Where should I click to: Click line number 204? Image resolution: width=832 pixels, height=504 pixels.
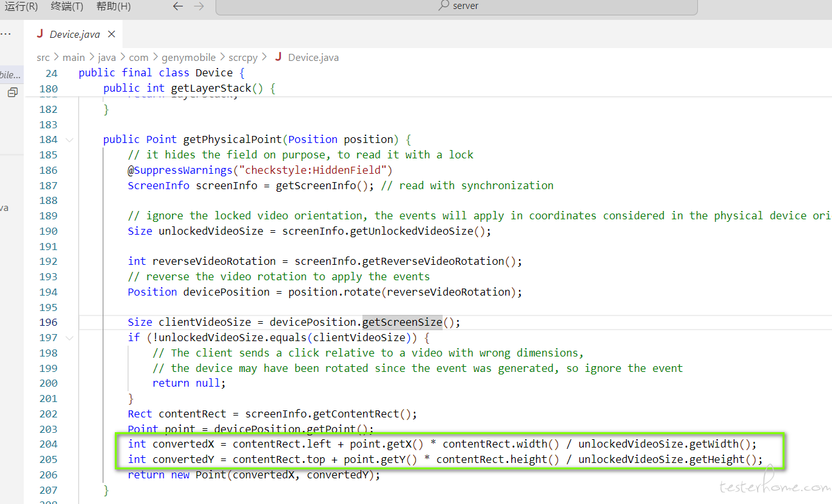click(48, 444)
